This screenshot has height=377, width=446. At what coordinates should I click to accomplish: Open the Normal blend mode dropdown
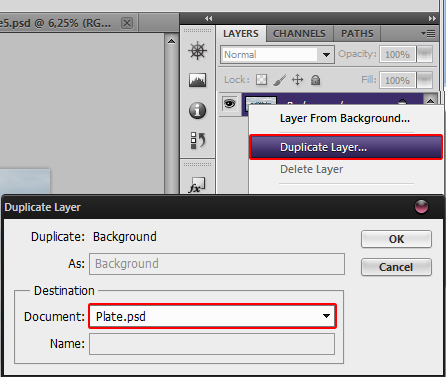coord(277,54)
